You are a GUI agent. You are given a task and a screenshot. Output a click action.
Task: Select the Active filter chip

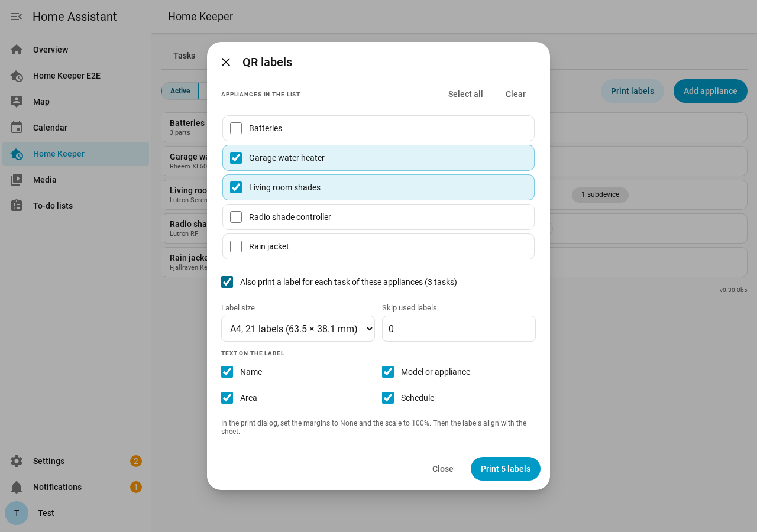(x=180, y=91)
